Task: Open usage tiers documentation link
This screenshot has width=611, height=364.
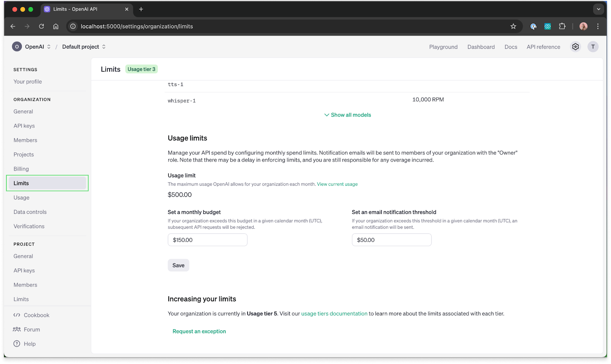Action: tap(334, 314)
